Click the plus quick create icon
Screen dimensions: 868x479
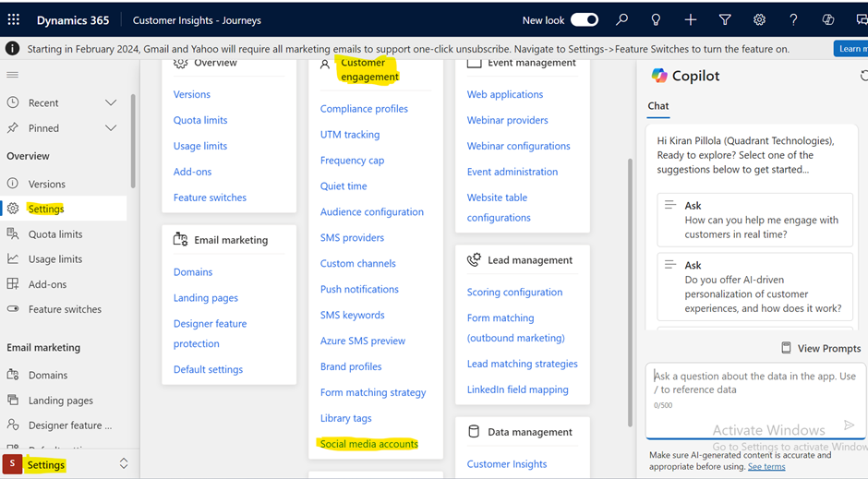pos(691,20)
